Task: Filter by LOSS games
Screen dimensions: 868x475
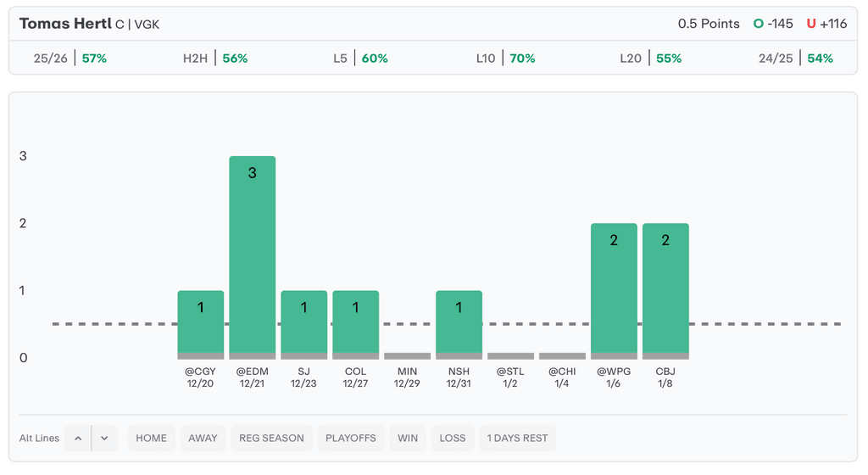Action: click(453, 439)
